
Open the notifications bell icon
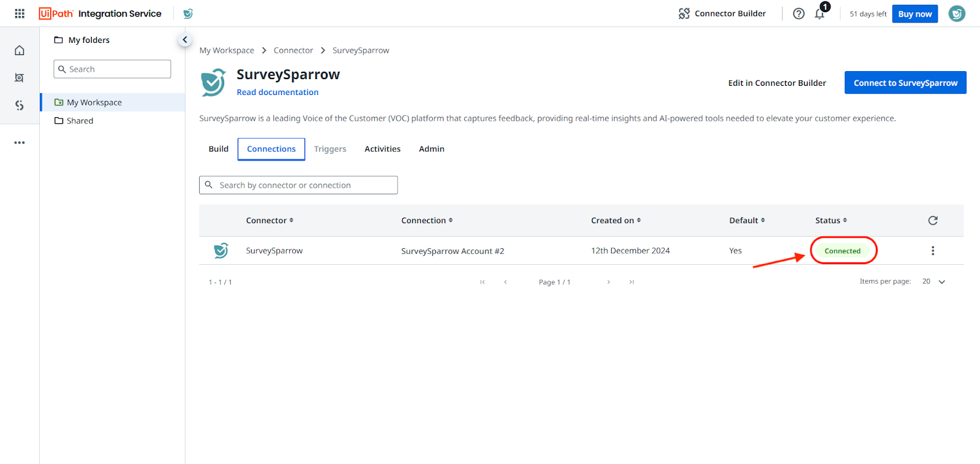(x=820, y=14)
